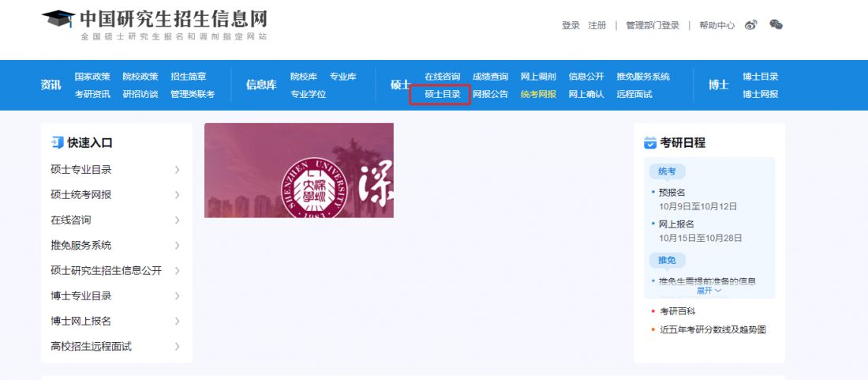Open 网上确认 in navigation bar
The height and width of the screenshot is (380, 868).
pyautogui.click(x=587, y=94)
